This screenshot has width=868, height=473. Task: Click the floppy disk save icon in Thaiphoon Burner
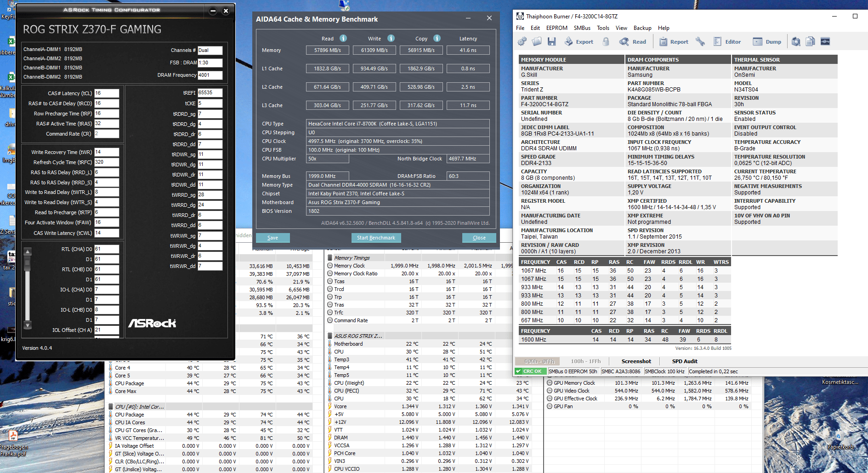551,42
